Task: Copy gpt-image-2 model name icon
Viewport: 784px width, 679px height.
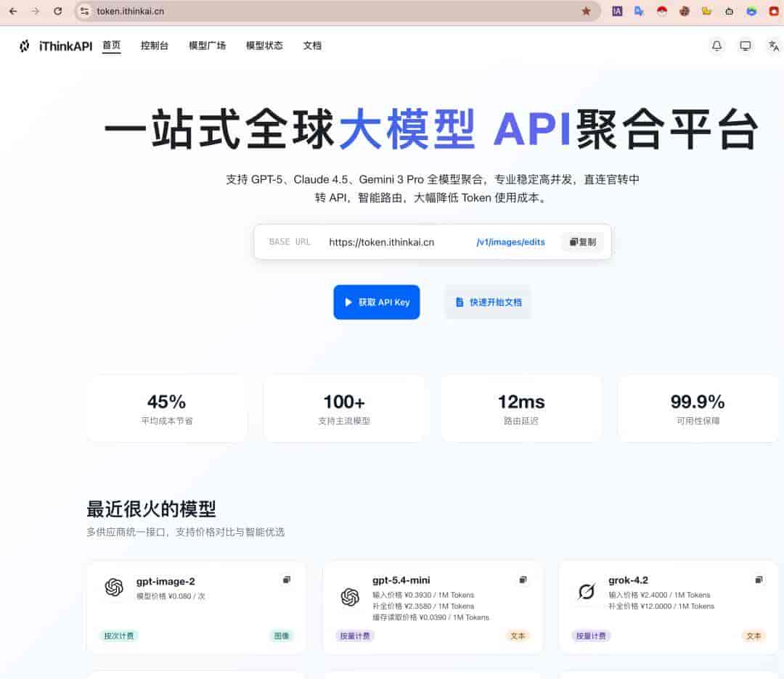Action: click(287, 580)
